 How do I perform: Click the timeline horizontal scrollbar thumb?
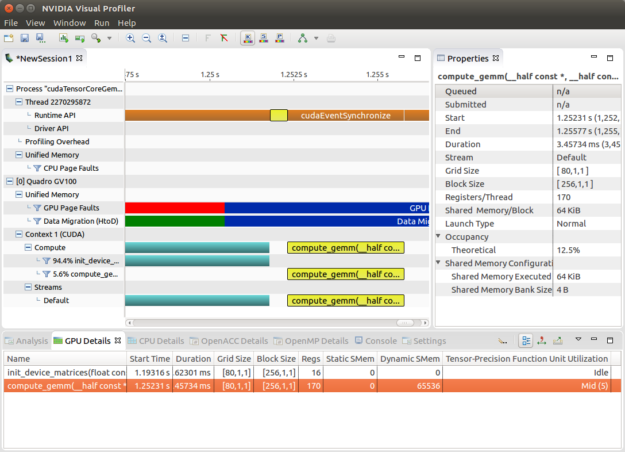pos(405,322)
